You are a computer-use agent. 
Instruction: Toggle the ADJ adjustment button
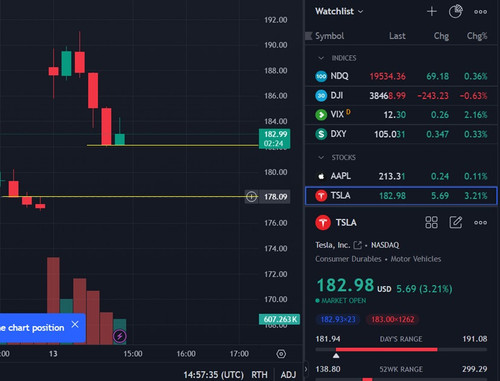[x=288, y=375]
